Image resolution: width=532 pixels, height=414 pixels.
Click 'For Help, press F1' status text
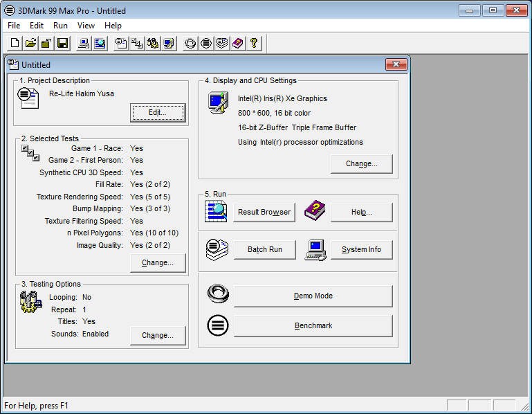36,406
